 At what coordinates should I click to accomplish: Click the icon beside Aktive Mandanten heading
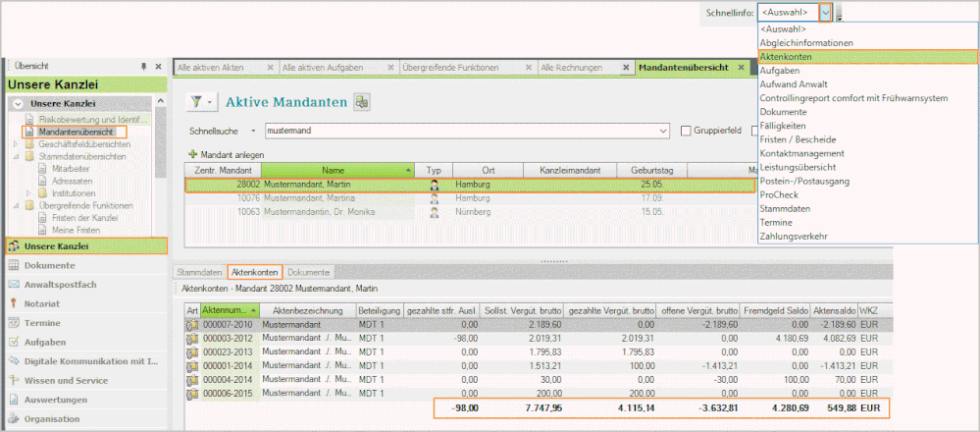coord(361,102)
